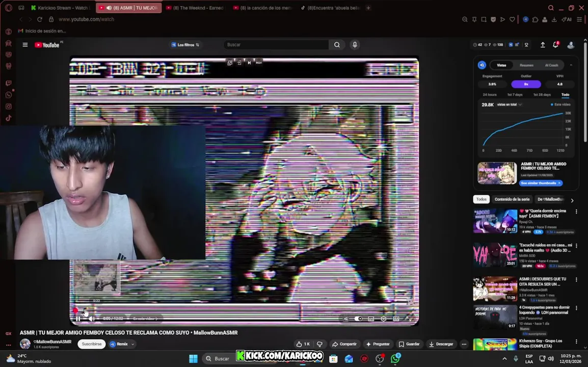The width and height of the screenshot is (588, 367).
Task: Click the zoom-out magnifier in address bar
Action: click(x=465, y=19)
